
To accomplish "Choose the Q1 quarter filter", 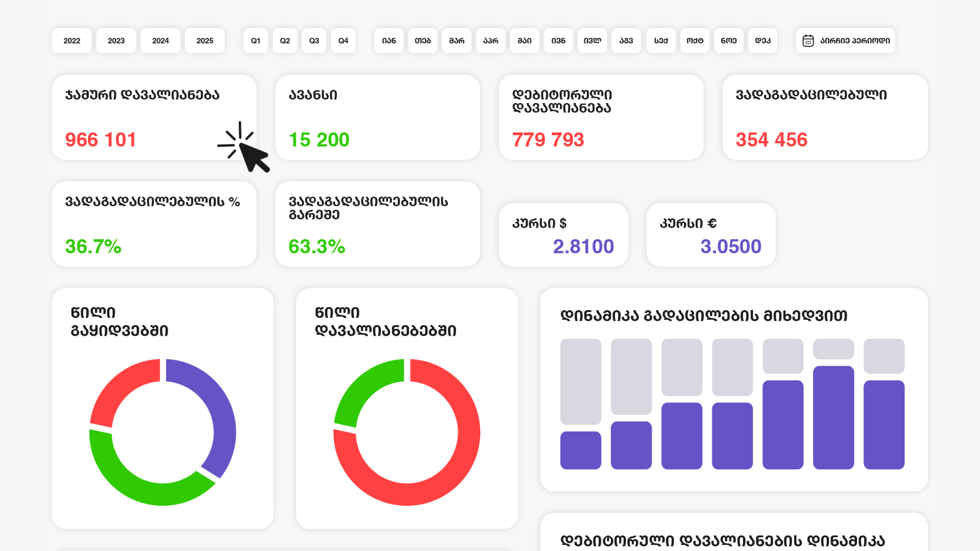I will [255, 41].
